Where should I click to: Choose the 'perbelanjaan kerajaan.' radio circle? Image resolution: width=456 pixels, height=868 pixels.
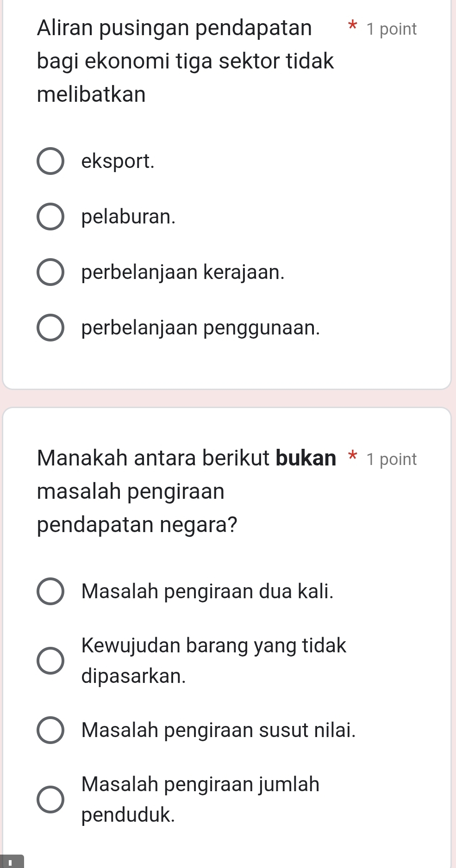point(50,272)
